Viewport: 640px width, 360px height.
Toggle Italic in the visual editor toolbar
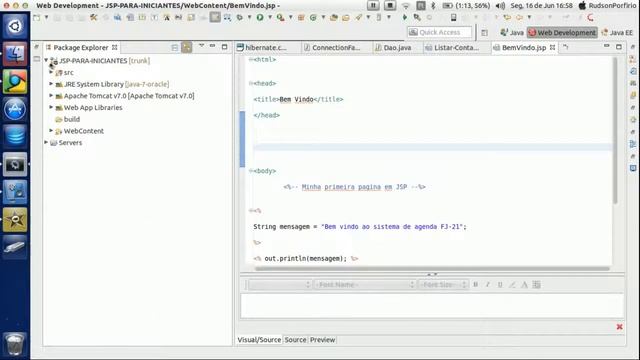click(488, 284)
